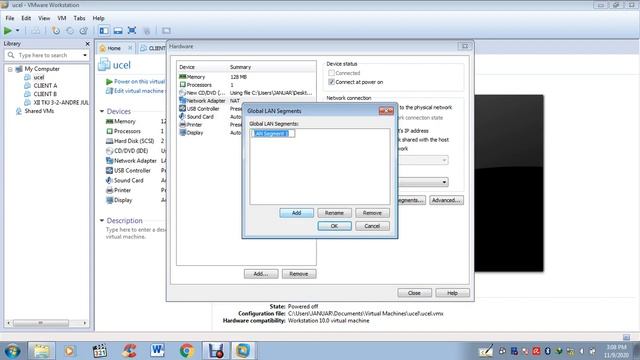Open Microsoft Word from the taskbar
The width and height of the screenshot is (640, 360).
pos(158,351)
